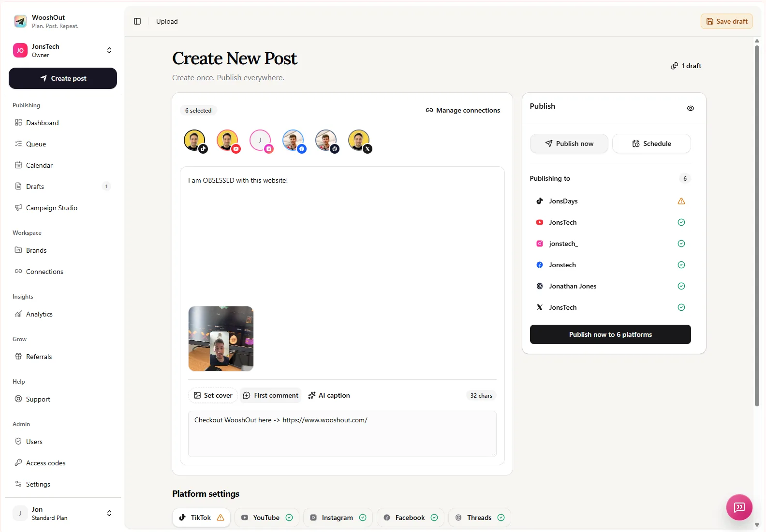Click Publish now to 6 platforms
Viewport: 766px width, 532px height.
610,334
